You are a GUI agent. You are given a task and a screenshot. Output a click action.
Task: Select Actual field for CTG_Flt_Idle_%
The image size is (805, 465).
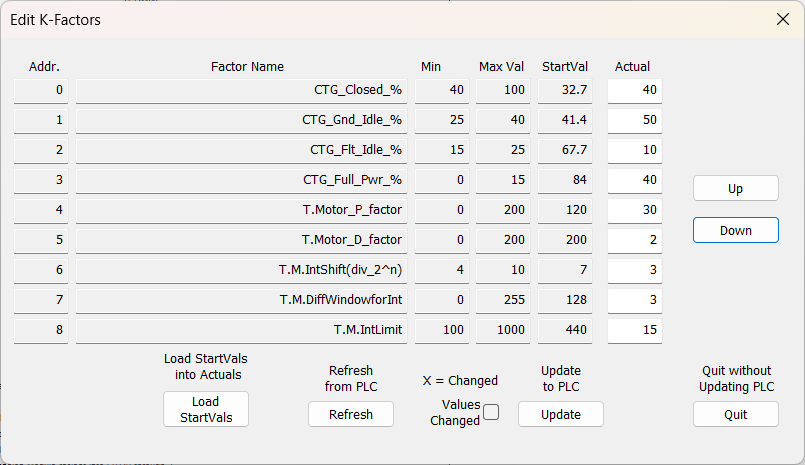click(x=635, y=150)
